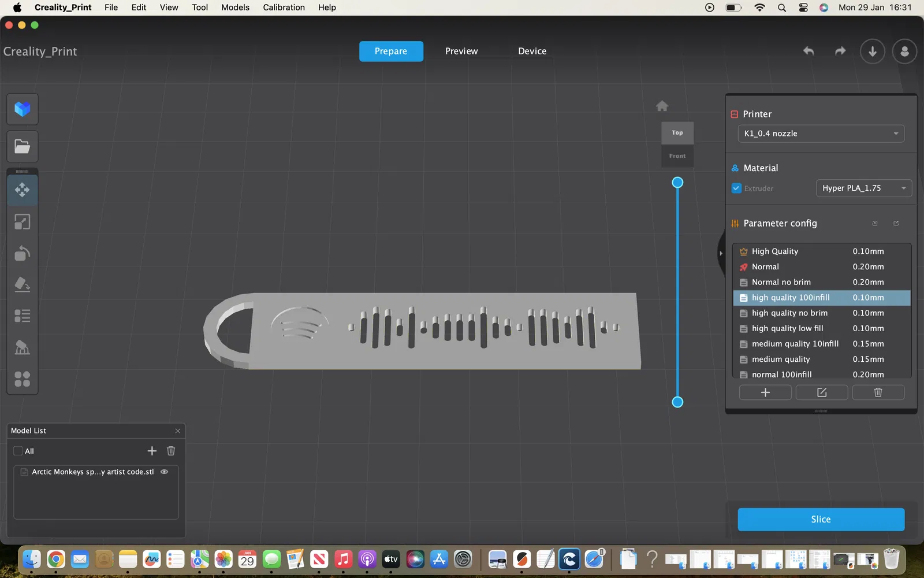
Task: Open the Music app in the Dock
Action: tap(343, 559)
